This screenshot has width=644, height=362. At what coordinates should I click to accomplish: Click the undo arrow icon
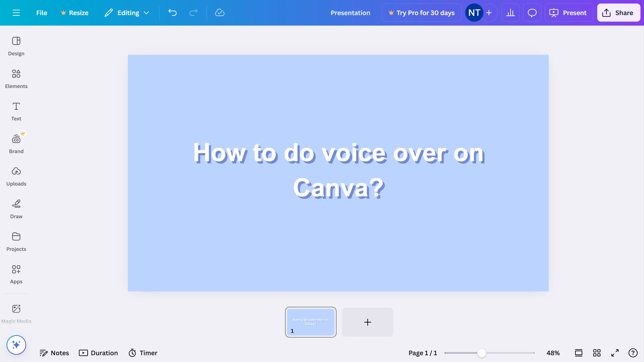pos(173,13)
